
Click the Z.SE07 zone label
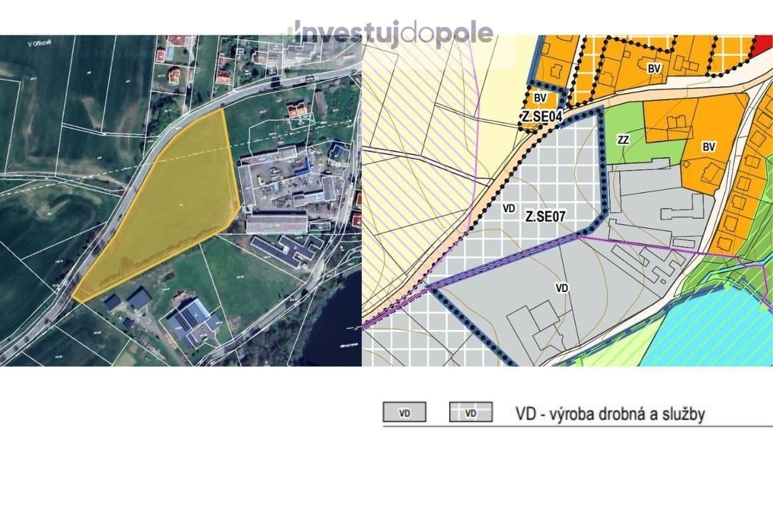[x=545, y=216]
